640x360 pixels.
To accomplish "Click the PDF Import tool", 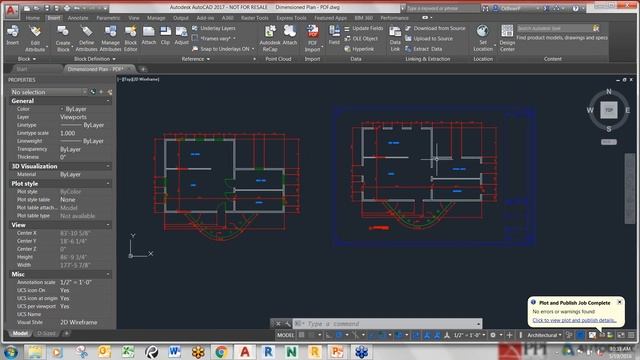I will pos(312,38).
